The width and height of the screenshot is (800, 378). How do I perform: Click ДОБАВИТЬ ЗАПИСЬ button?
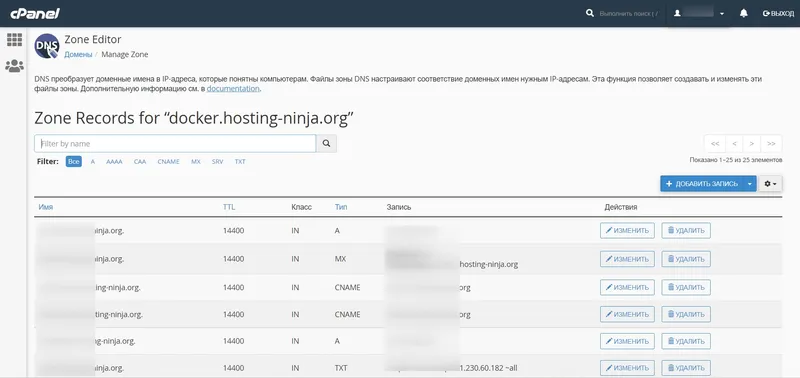pos(702,184)
